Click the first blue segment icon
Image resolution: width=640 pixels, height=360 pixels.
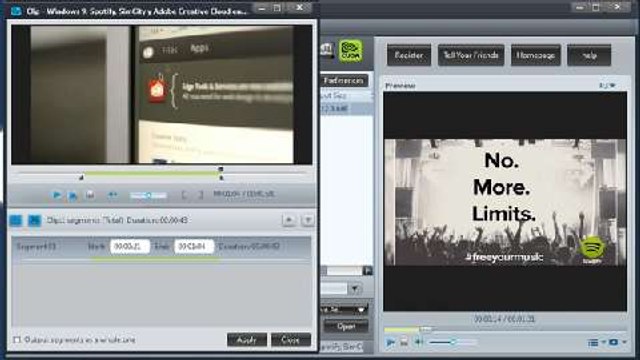pyautogui.click(x=16, y=220)
